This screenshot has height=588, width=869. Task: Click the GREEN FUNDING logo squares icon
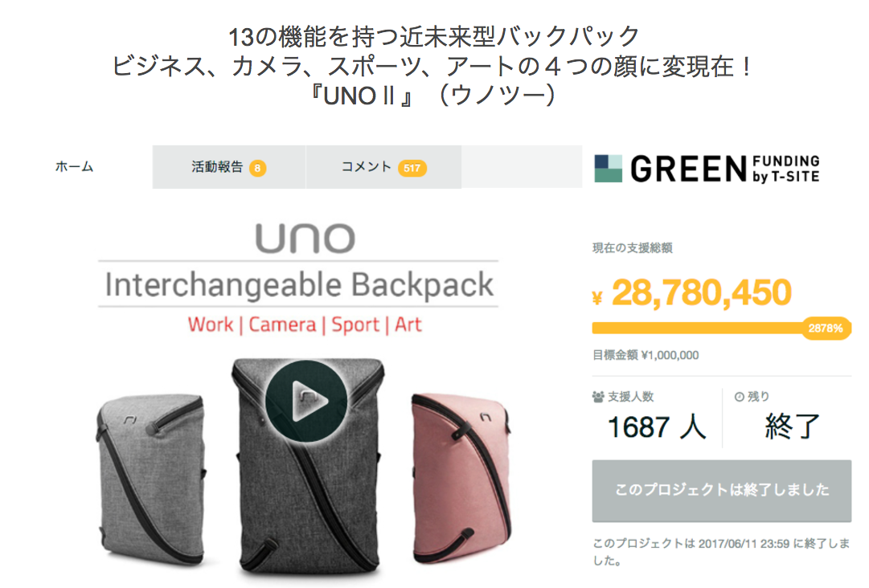tap(608, 169)
